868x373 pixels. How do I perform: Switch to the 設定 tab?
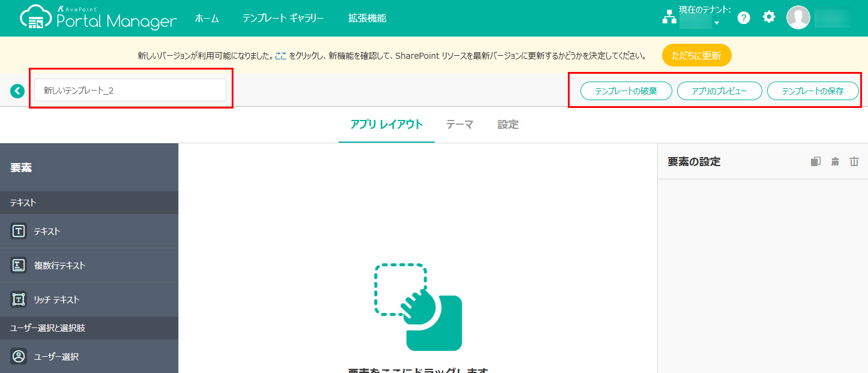coord(508,125)
